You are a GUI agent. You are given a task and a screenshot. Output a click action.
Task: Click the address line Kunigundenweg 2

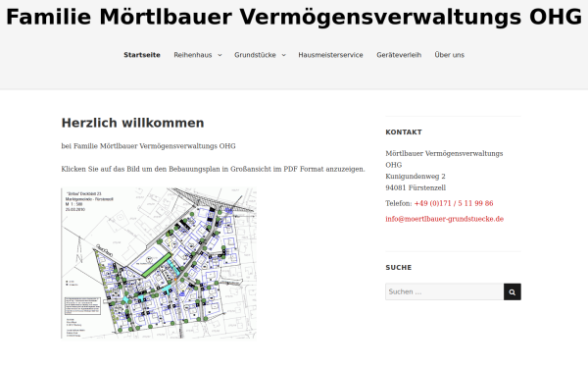416,177
